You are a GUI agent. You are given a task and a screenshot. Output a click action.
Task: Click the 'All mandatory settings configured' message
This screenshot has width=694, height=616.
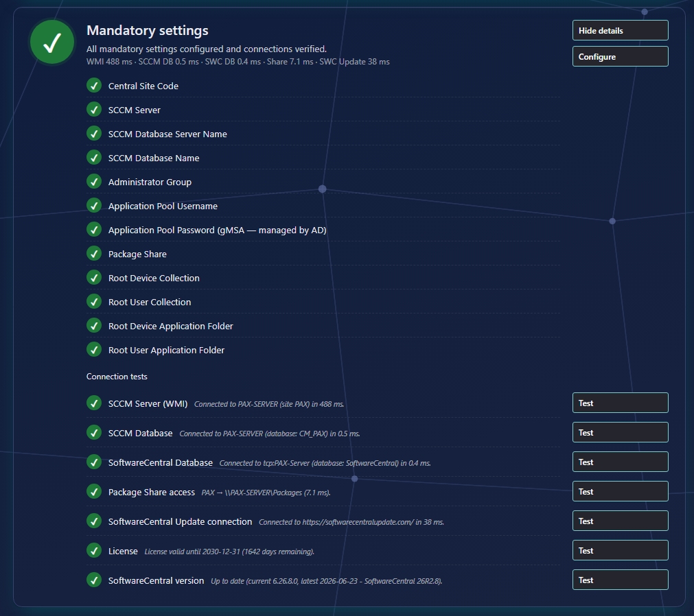(206, 49)
